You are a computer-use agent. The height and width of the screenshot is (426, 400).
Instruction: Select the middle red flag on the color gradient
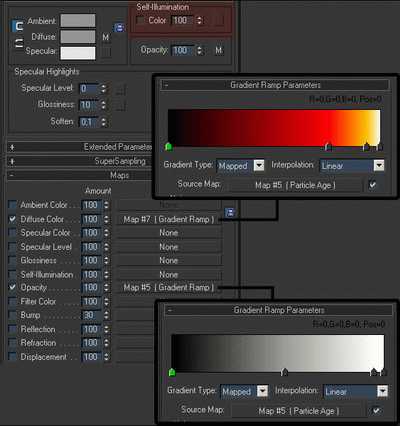point(328,146)
